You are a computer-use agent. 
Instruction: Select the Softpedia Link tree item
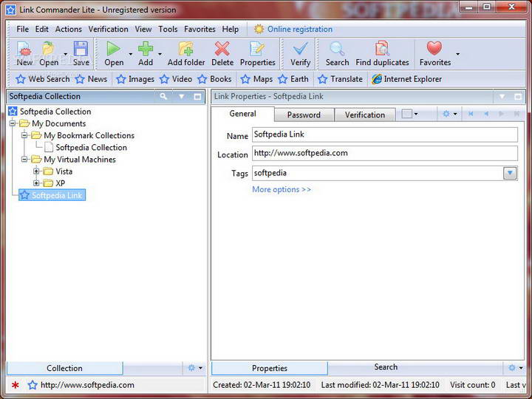coord(52,195)
